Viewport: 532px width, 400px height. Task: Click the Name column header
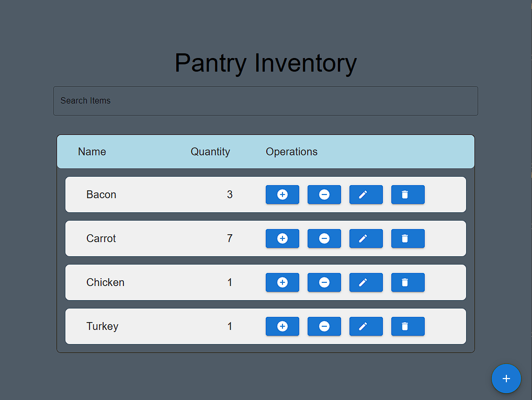92,152
